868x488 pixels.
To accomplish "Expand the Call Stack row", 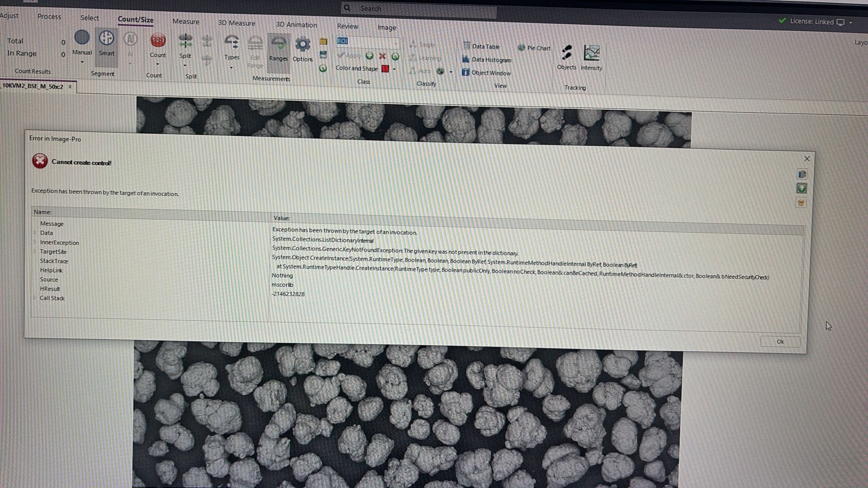I will coord(35,298).
